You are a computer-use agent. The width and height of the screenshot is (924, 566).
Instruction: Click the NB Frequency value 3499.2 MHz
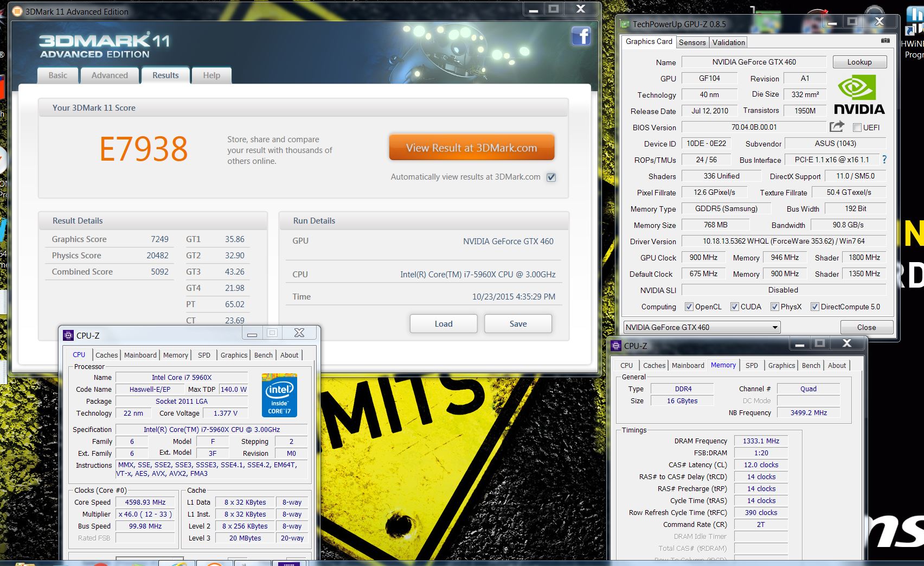coord(809,413)
